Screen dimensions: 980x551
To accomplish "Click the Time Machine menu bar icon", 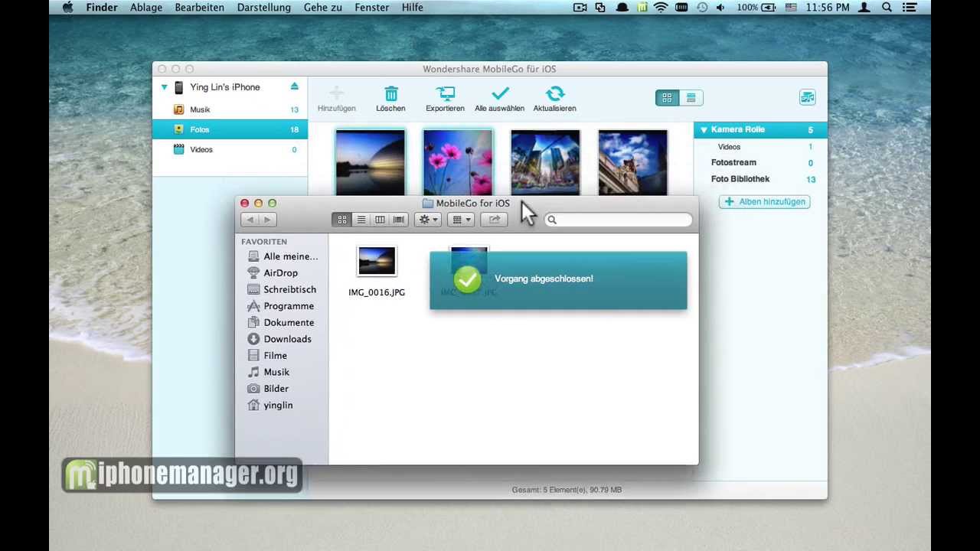I will pos(702,8).
